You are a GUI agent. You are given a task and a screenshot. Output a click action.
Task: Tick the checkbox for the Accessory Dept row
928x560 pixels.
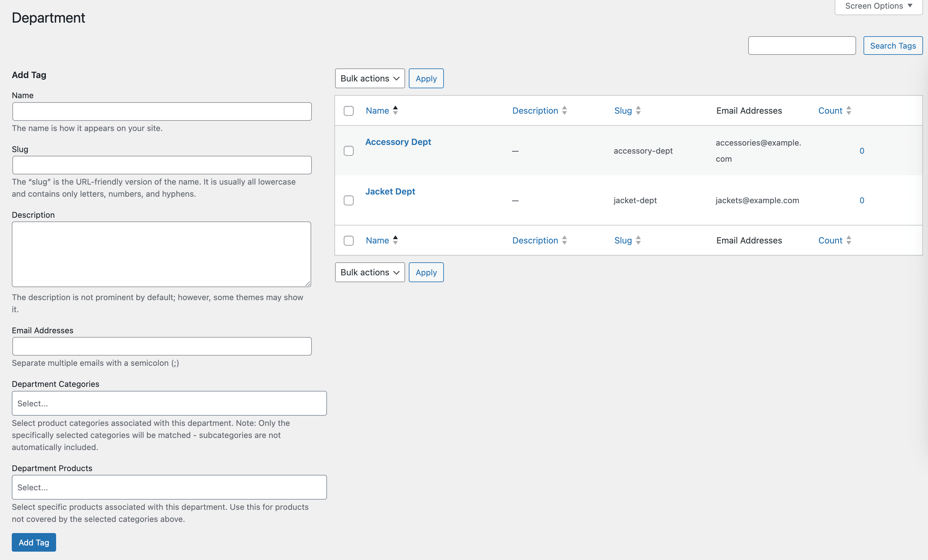(x=348, y=151)
